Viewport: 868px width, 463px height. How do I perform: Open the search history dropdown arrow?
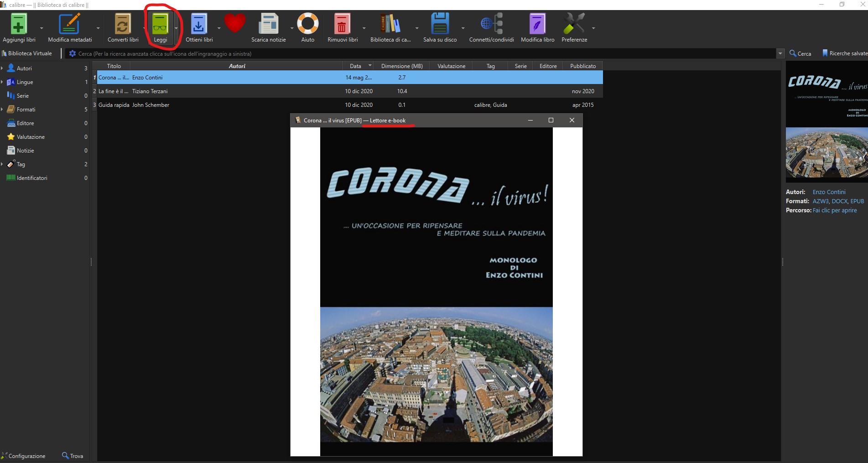coord(780,53)
